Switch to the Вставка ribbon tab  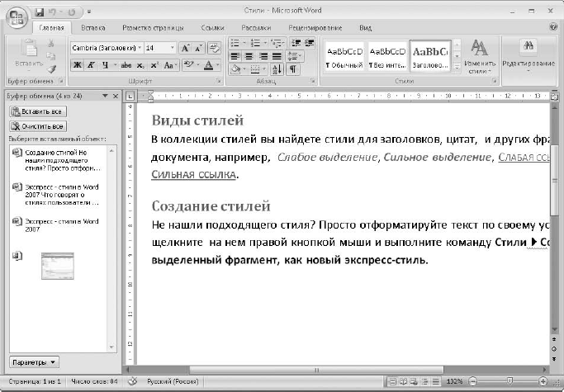[92, 27]
